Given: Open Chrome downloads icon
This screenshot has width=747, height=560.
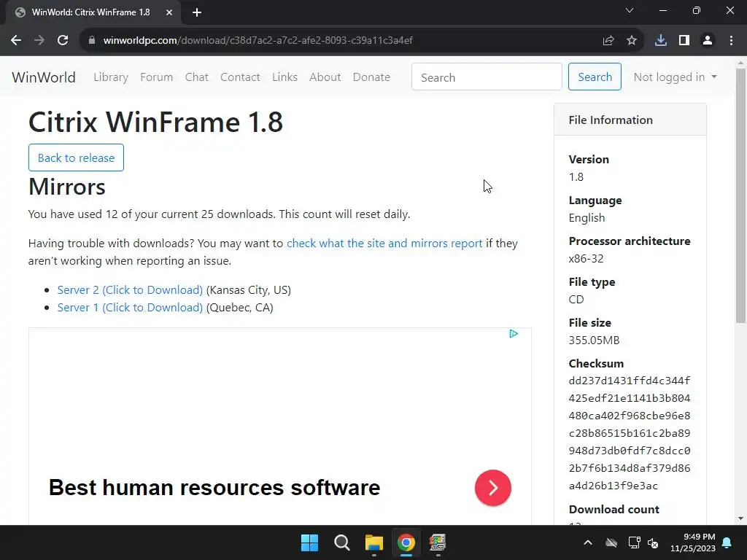Looking at the screenshot, I should (x=661, y=41).
